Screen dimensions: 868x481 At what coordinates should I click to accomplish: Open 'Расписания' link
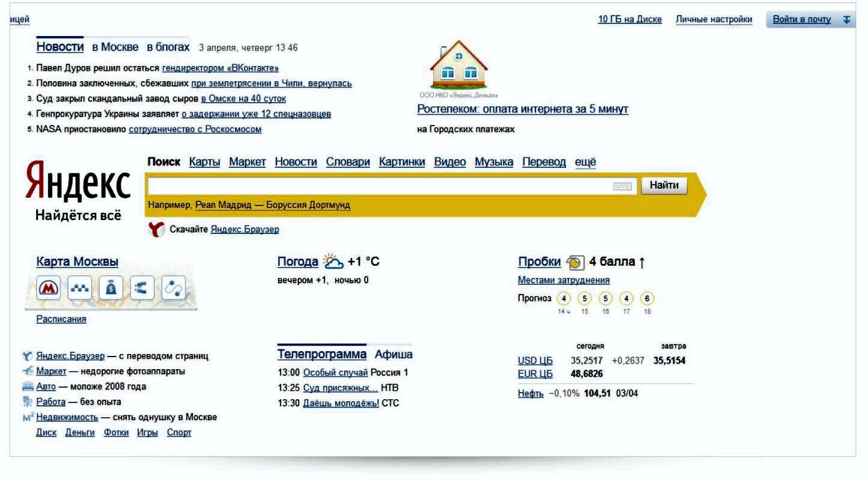[x=61, y=320]
